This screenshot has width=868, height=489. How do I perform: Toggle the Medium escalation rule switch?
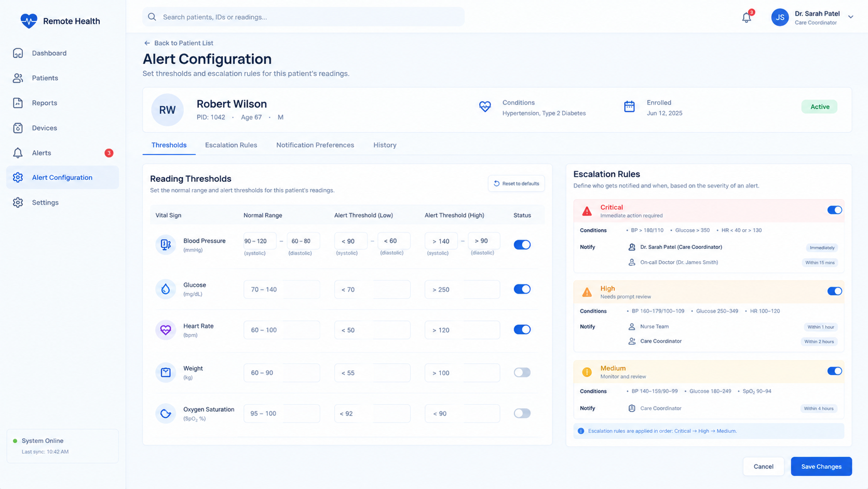[x=835, y=371]
